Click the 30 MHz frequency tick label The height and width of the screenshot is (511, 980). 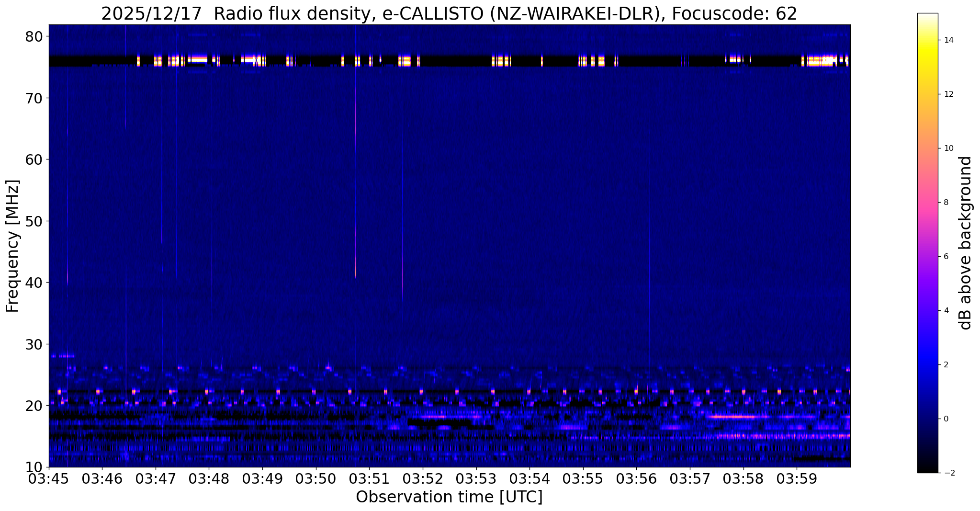click(x=34, y=344)
